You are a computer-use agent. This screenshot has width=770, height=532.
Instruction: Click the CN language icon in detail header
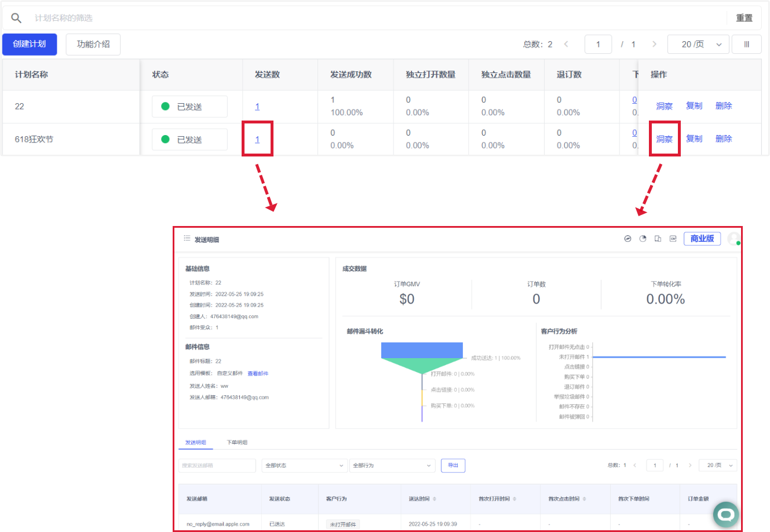tap(673, 239)
